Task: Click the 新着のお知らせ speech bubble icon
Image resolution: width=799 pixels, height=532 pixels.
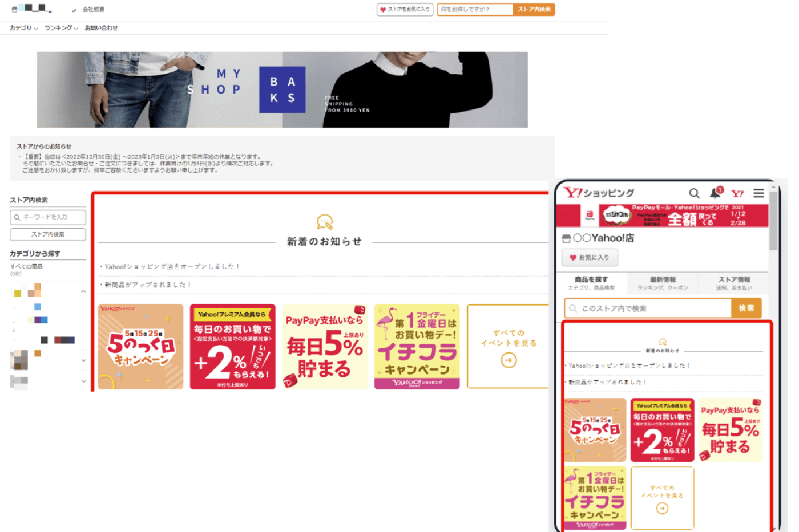Action: click(324, 222)
